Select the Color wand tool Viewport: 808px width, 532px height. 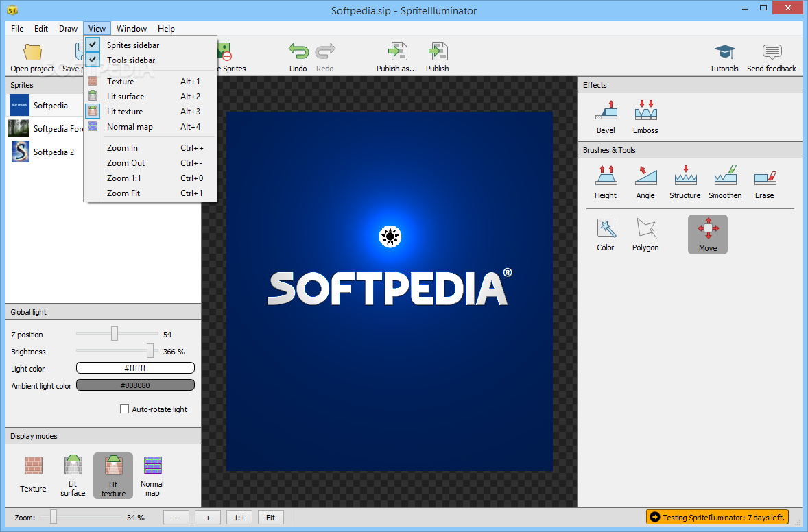(606, 234)
